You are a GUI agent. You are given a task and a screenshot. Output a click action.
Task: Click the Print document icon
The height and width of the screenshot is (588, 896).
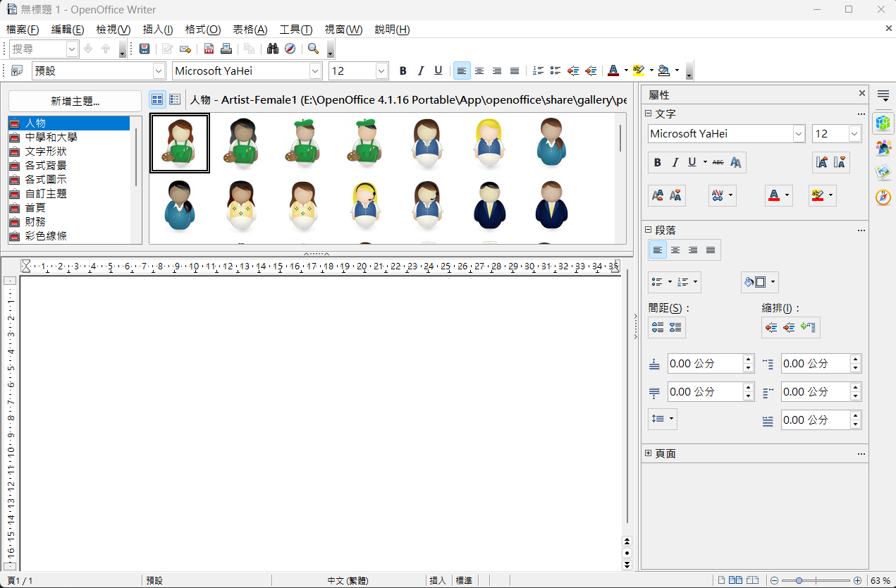[226, 49]
